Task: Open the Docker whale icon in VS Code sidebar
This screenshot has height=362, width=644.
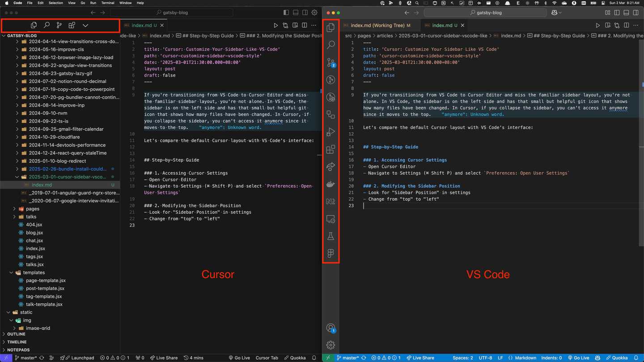Action: click(330, 184)
